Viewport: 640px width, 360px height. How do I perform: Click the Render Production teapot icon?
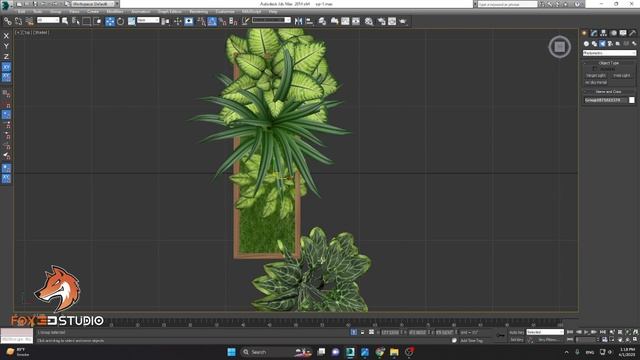click(x=403, y=21)
